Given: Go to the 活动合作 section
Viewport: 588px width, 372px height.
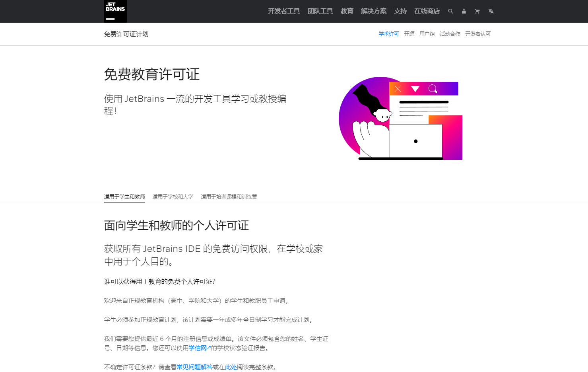Looking at the screenshot, I should pos(450,34).
